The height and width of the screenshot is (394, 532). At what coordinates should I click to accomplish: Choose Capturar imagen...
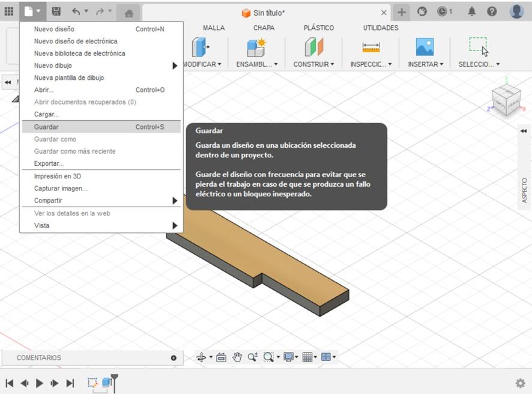[x=101, y=189]
